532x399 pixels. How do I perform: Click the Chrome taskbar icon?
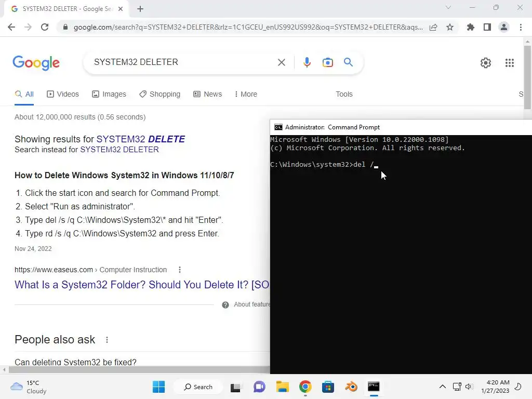click(x=305, y=387)
